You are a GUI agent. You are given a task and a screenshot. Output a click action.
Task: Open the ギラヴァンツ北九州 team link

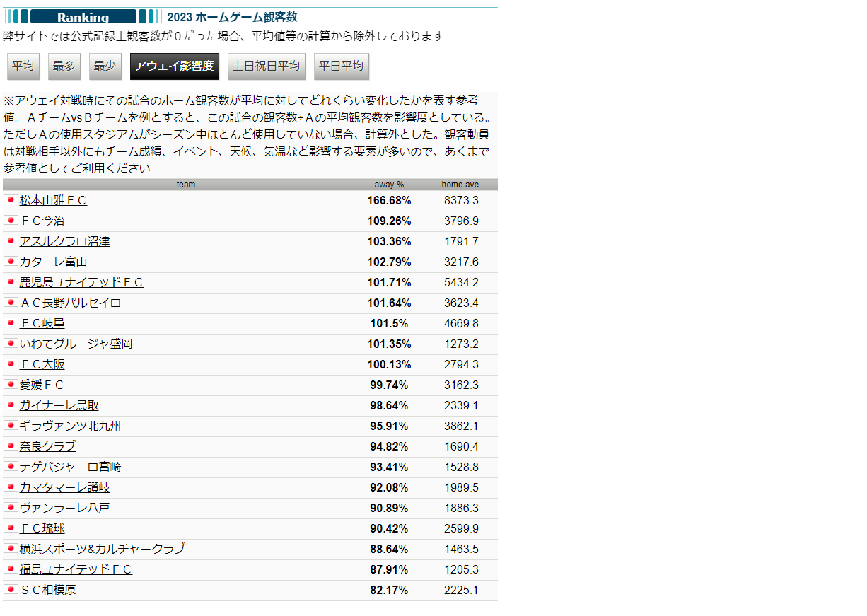(x=70, y=426)
